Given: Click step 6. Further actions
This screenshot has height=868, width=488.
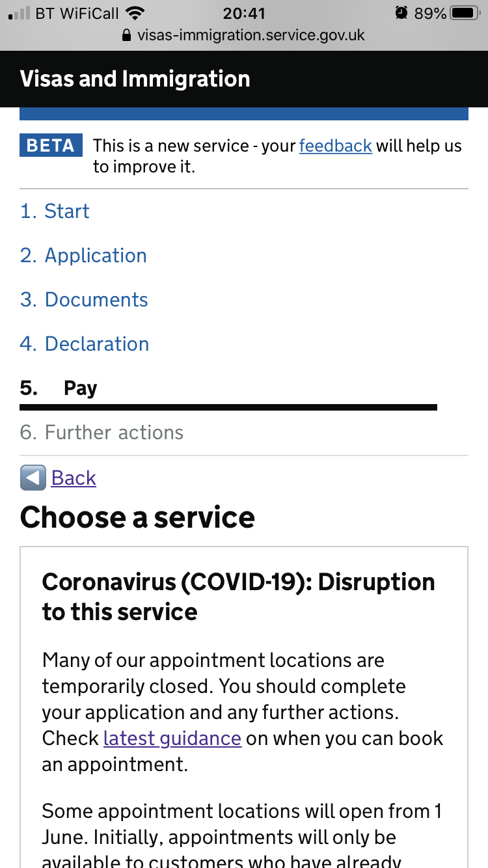Looking at the screenshot, I should 102,432.
